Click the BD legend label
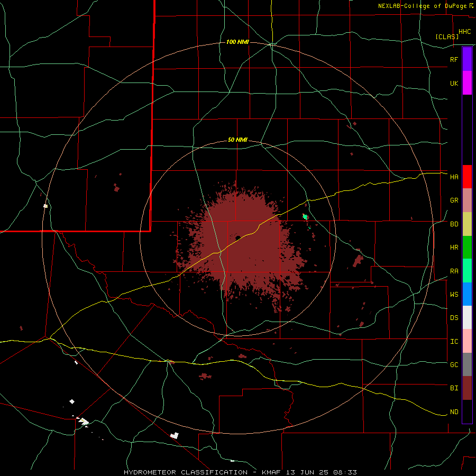The height and width of the screenshot is (476, 476). (454, 224)
